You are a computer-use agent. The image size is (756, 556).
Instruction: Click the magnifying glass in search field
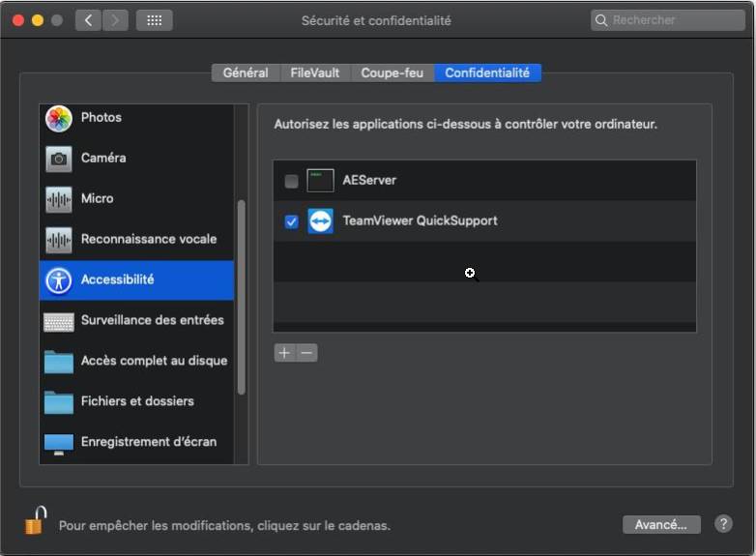(600, 20)
